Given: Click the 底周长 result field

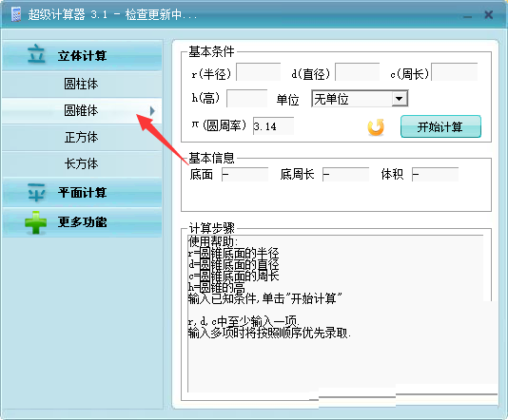Looking at the screenshot, I should [x=345, y=175].
